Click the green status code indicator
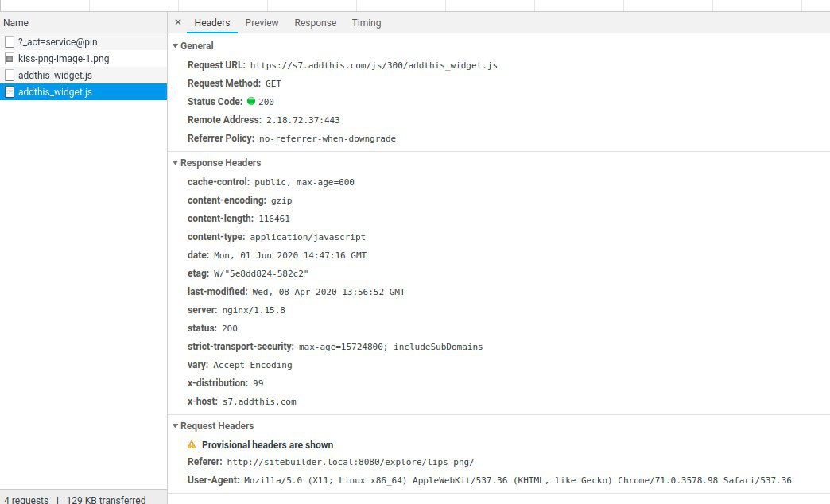830x504 pixels. pyautogui.click(x=251, y=101)
